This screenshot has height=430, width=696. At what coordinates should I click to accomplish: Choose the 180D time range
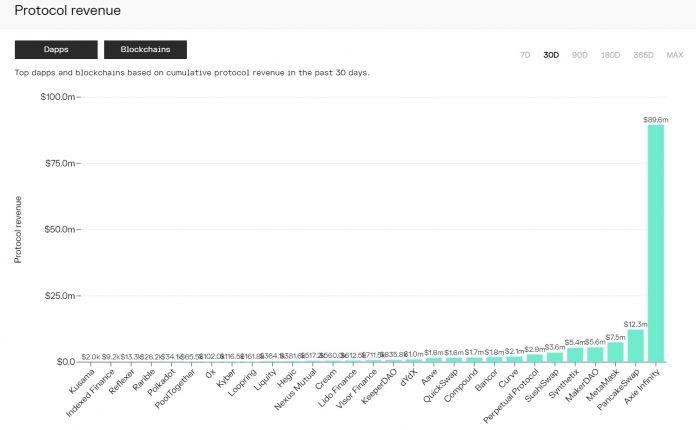tap(612, 54)
